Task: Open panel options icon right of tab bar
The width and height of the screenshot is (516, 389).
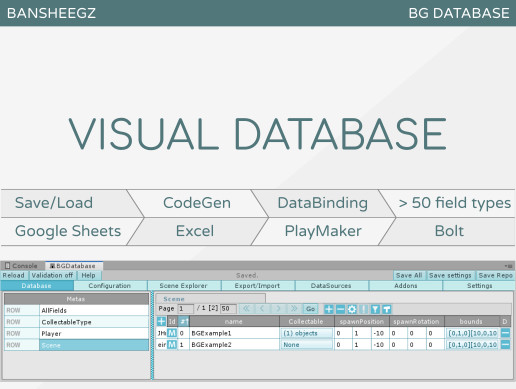Action: coord(509,266)
